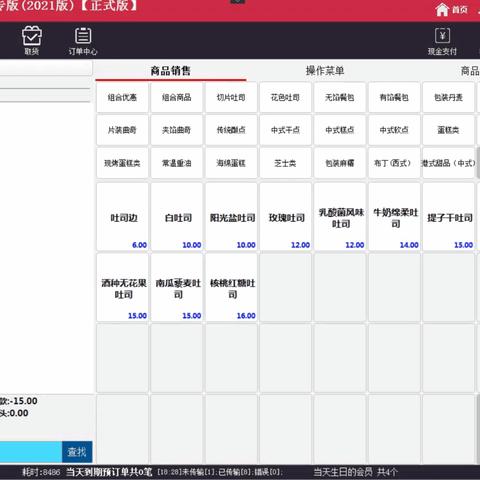Click 当天生日的会员 status text
The width and height of the screenshot is (480, 480).
click(355, 472)
